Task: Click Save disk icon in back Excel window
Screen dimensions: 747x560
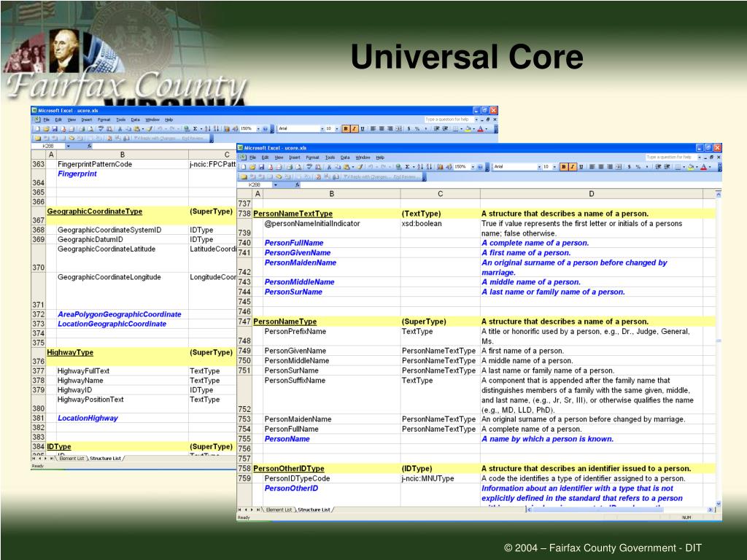Action: (x=55, y=128)
